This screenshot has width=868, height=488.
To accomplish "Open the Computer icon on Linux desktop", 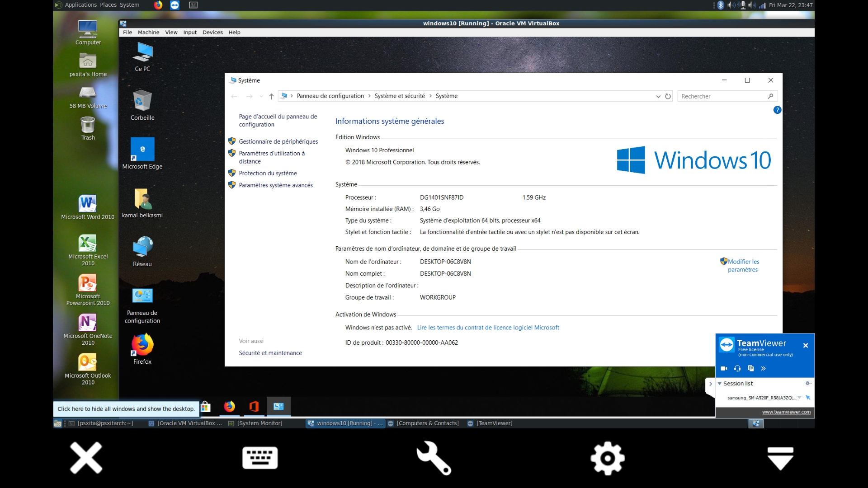I will pos(88,33).
